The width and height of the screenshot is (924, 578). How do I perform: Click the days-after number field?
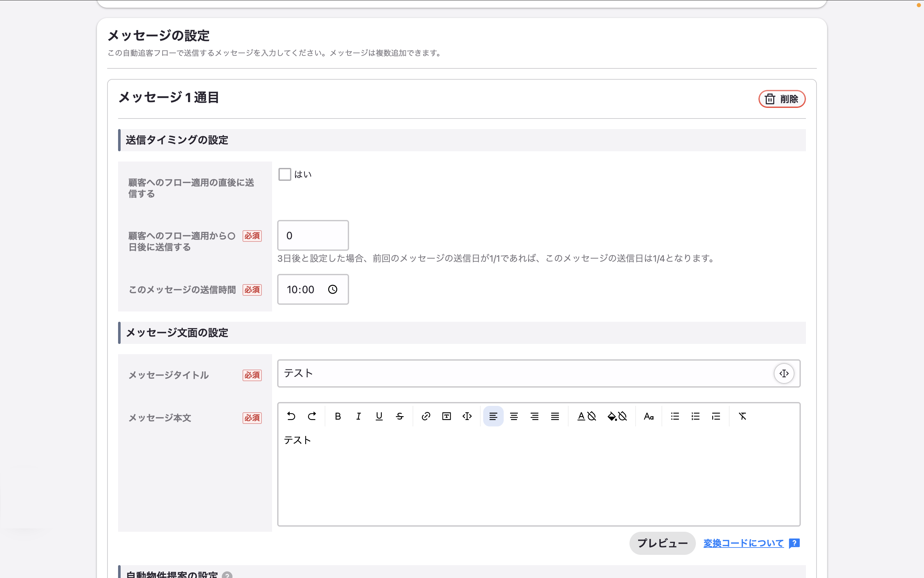(313, 235)
